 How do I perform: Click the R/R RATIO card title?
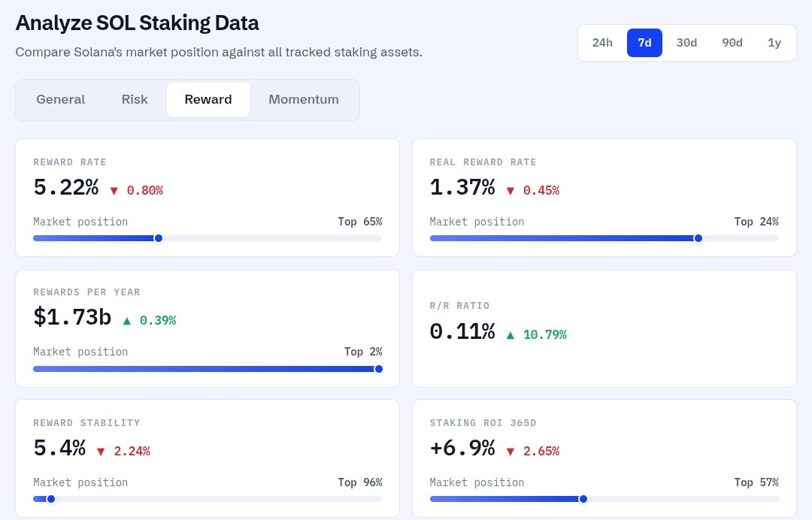(459, 306)
